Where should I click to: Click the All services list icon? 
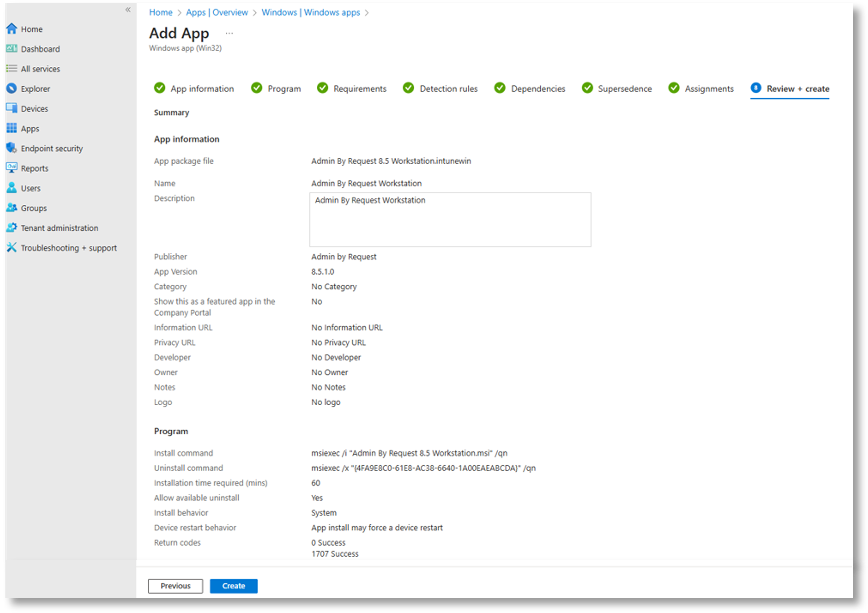click(x=12, y=68)
